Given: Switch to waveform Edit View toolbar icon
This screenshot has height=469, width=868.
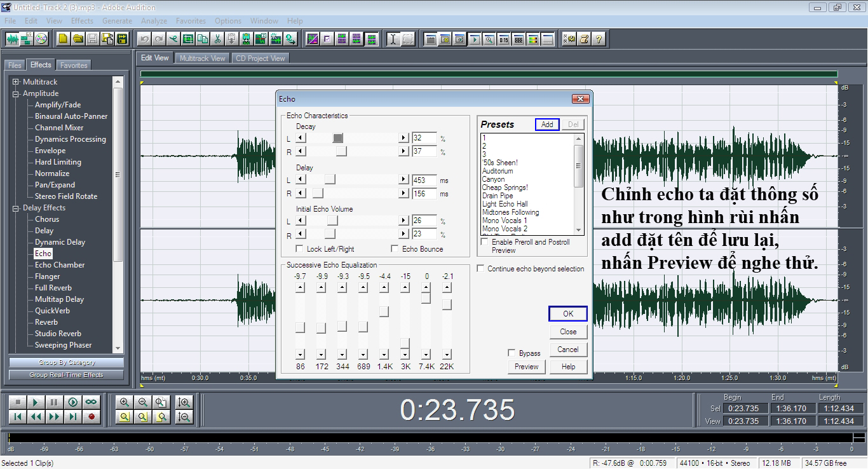Looking at the screenshot, I should pyautogui.click(x=13, y=39).
